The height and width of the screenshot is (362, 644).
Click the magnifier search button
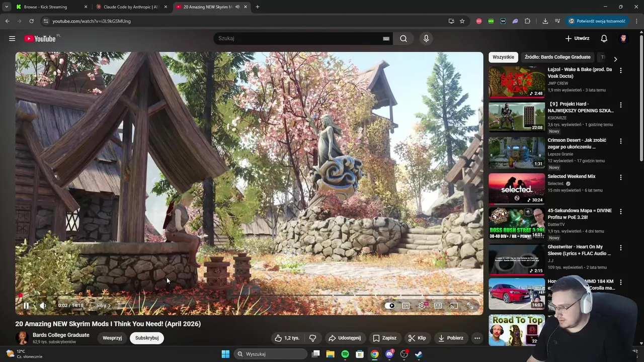(x=404, y=39)
